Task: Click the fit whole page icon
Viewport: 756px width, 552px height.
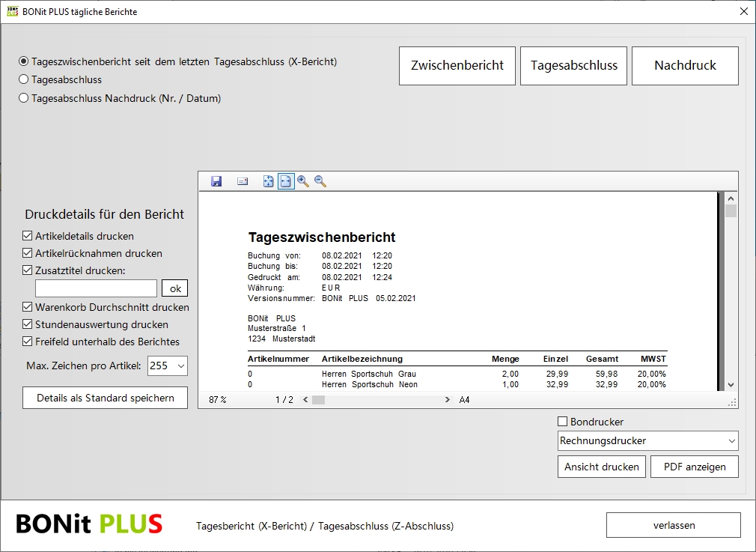Action: [x=269, y=181]
